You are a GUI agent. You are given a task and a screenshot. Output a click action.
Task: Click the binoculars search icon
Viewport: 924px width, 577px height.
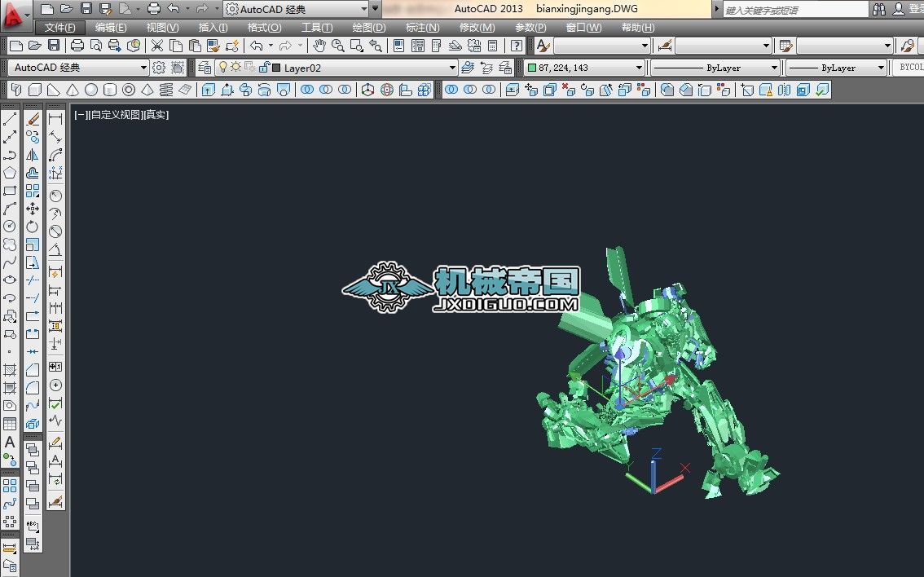coord(878,9)
